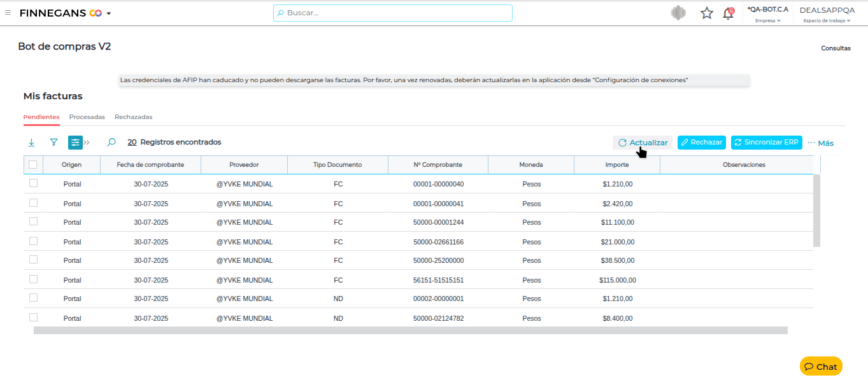Open the Consultas link
The image size is (868, 387).
coord(836,48)
